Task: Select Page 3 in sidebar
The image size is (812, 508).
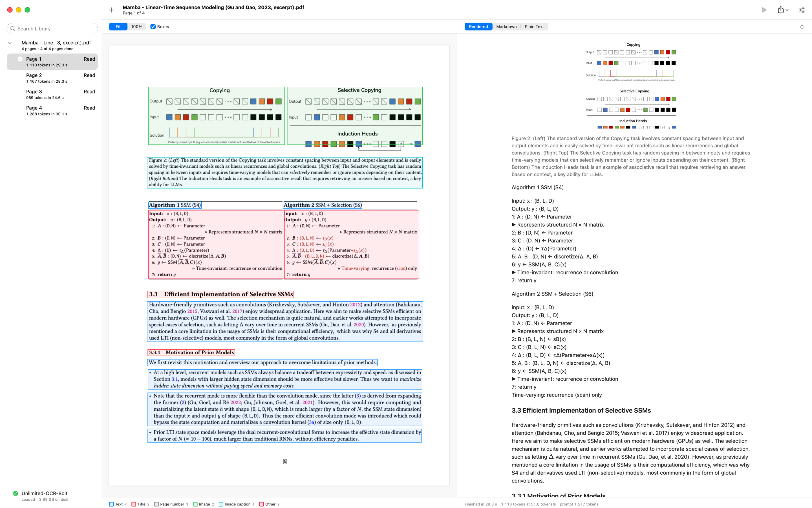Action: pos(52,95)
